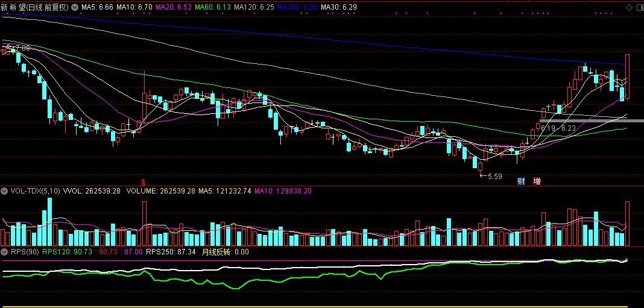Click the 新希望 daily chart title
The image size is (644, 308).
(35, 7)
